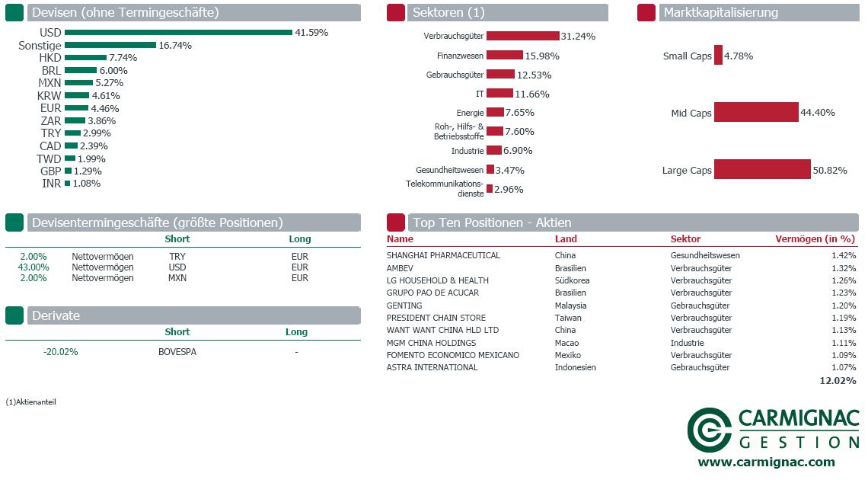Viewport: 868px width, 480px height.
Task: Select the MGM CHINA HOLDINGS row
Action: click(x=621, y=343)
